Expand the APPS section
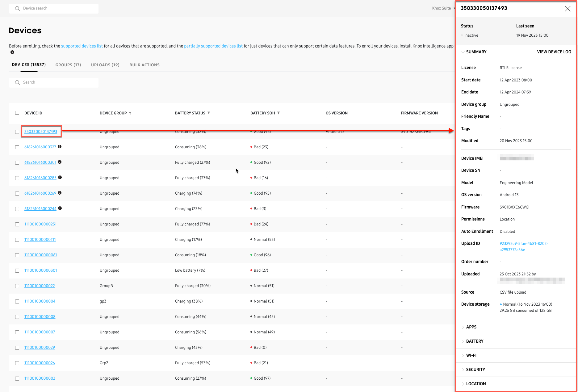 click(469, 327)
